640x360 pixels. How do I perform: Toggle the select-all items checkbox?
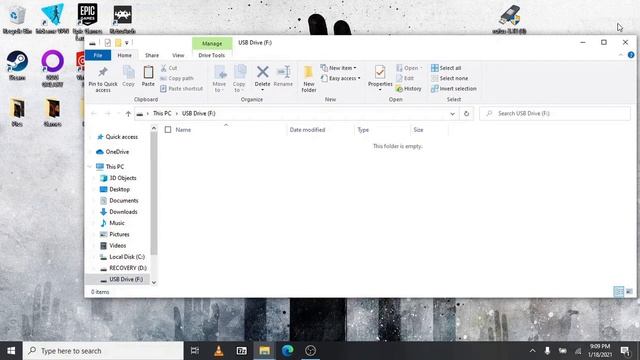pyautogui.click(x=168, y=130)
